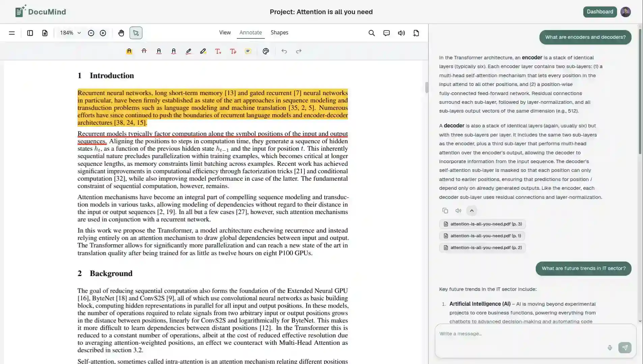Switch to the Shapes tab
Image resolution: width=643 pixels, height=364 pixels.
(279, 33)
